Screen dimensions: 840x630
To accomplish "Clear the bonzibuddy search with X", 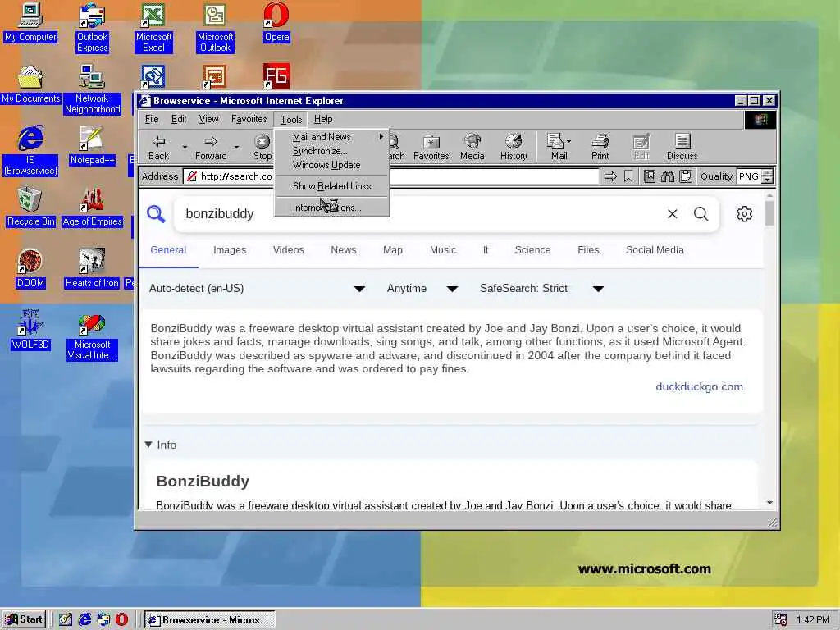I will pyautogui.click(x=673, y=214).
